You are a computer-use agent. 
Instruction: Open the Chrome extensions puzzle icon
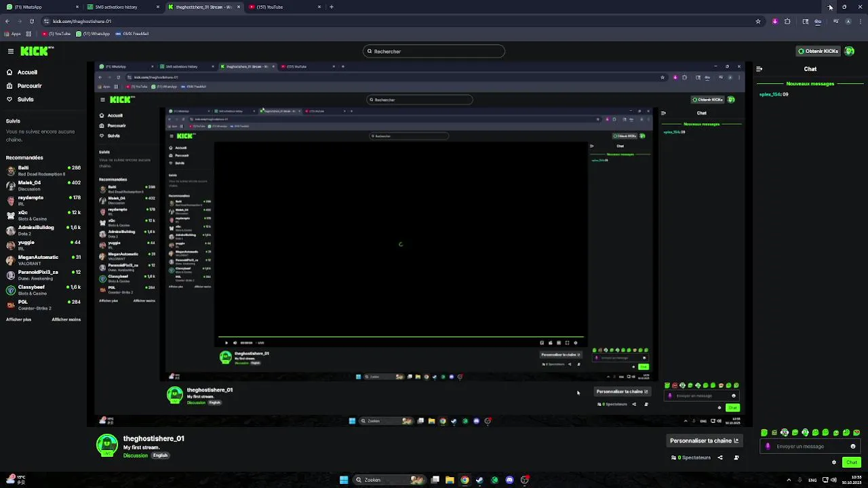(787, 21)
